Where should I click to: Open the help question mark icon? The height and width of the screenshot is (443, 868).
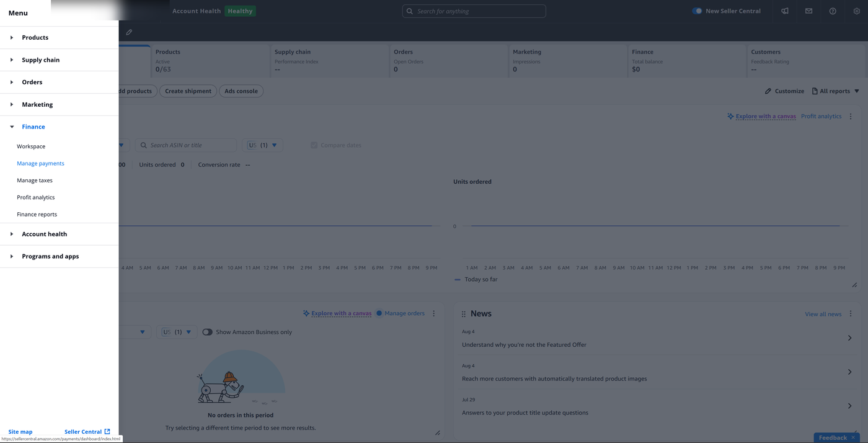click(x=833, y=11)
